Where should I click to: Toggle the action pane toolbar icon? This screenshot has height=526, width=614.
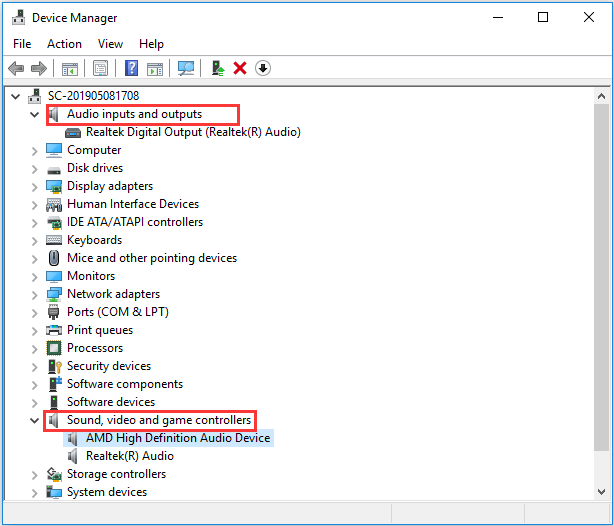tap(155, 69)
